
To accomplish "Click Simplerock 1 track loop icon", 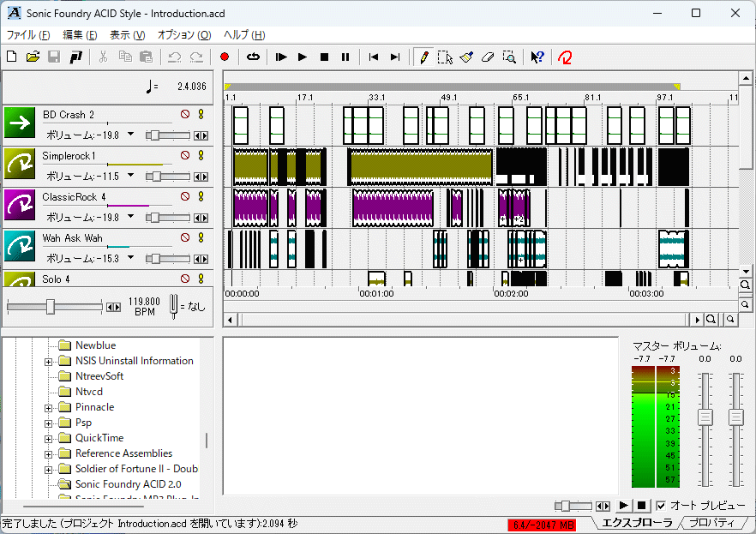I will click(20, 164).
